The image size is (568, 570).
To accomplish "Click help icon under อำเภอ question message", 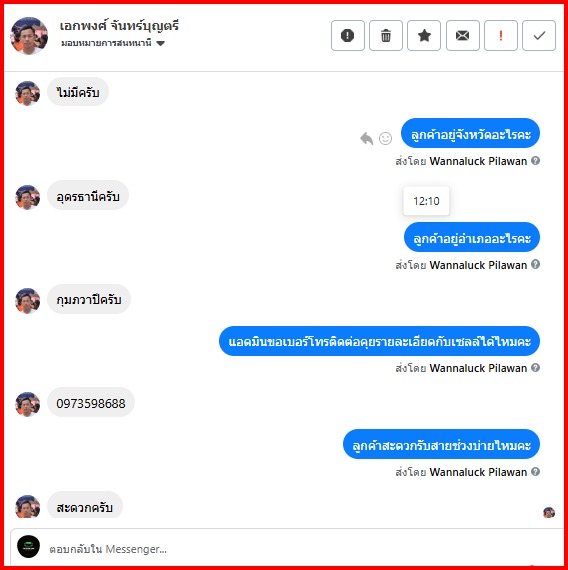I will click(x=535, y=264).
